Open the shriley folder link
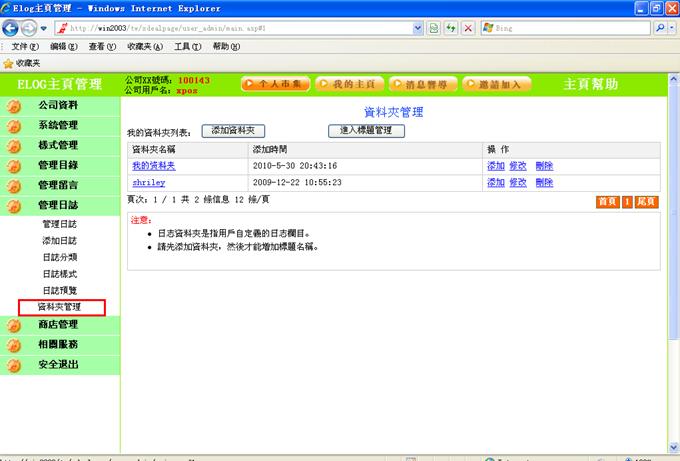 148,183
